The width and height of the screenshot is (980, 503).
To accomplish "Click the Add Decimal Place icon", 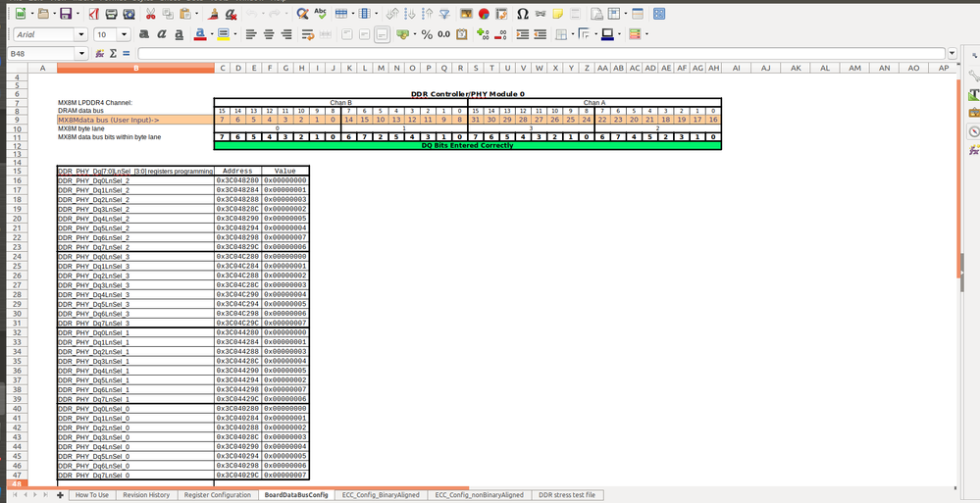I will click(x=482, y=34).
